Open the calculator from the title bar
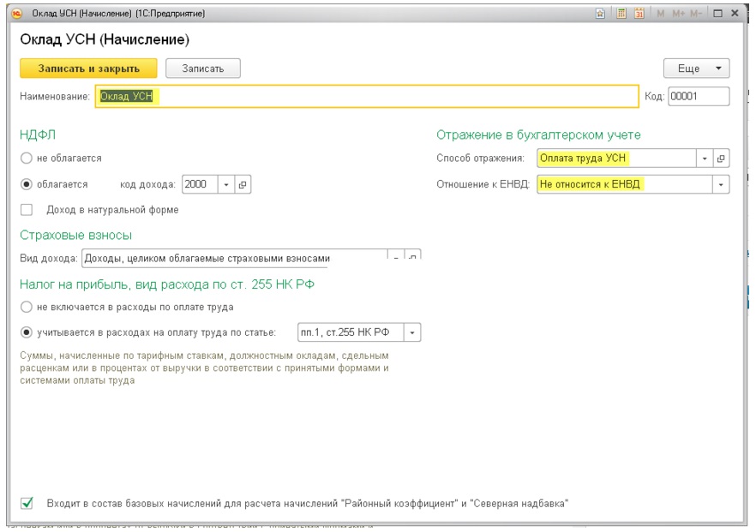Viewport: 756px width, 532px height. 621,14
